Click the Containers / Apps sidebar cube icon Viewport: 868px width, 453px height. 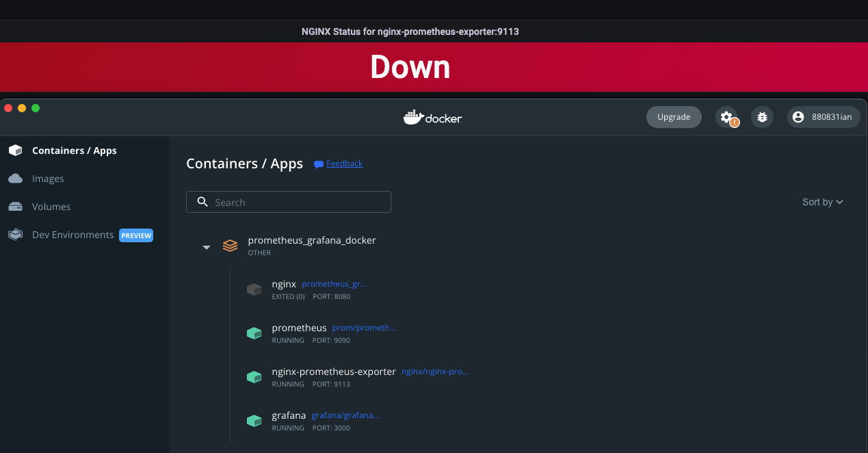pos(15,151)
